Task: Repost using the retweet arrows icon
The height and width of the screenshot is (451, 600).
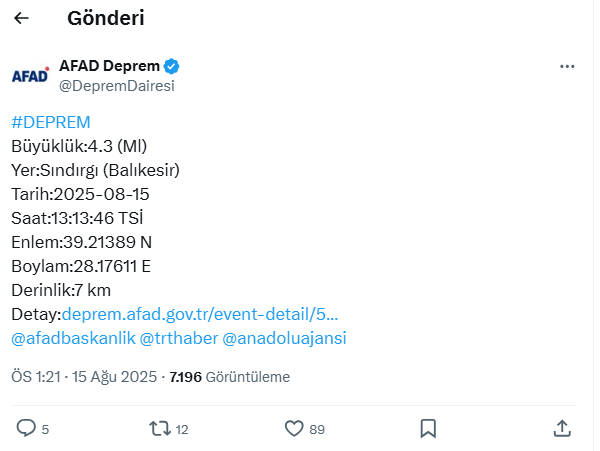Action: click(x=160, y=428)
